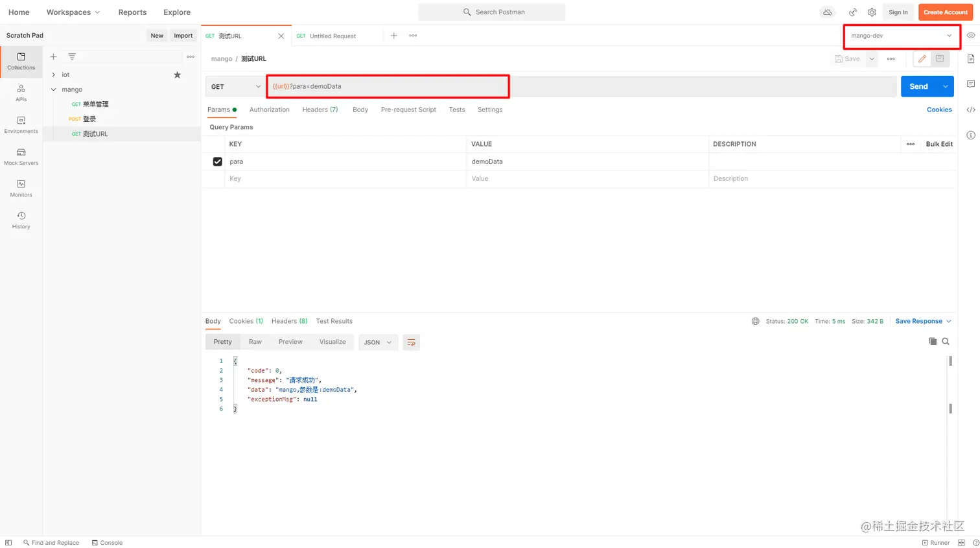Open the comments icon in the right sidebar

point(971,84)
